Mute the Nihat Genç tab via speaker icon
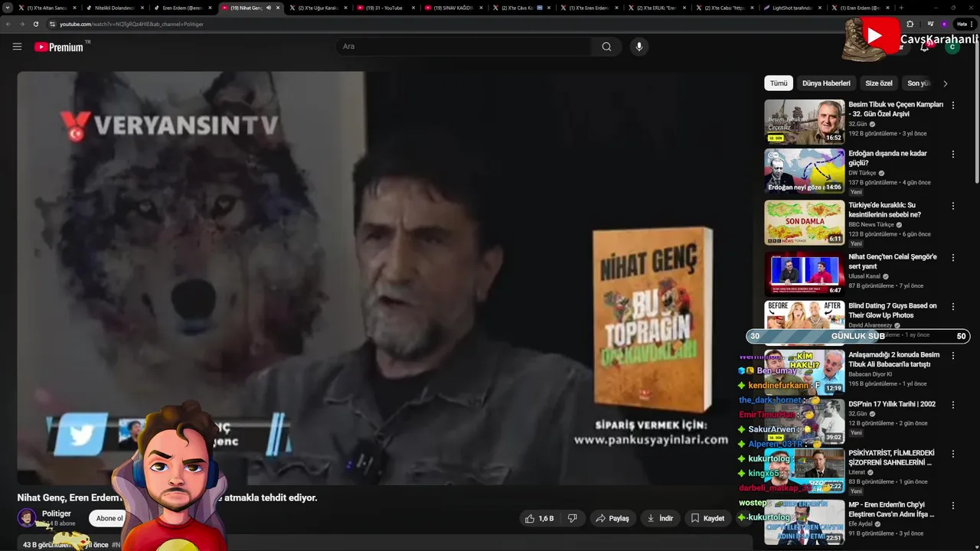Viewport: 980px width, 551px height. click(268, 8)
